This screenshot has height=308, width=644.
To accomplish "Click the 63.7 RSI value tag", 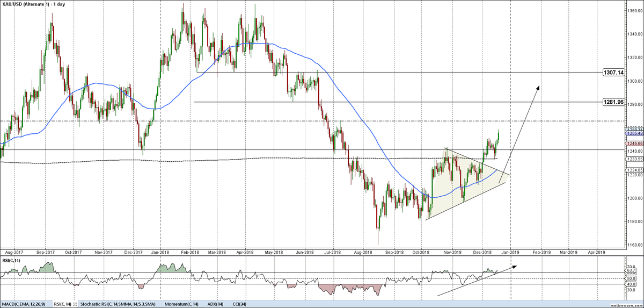I will coord(631,271).
